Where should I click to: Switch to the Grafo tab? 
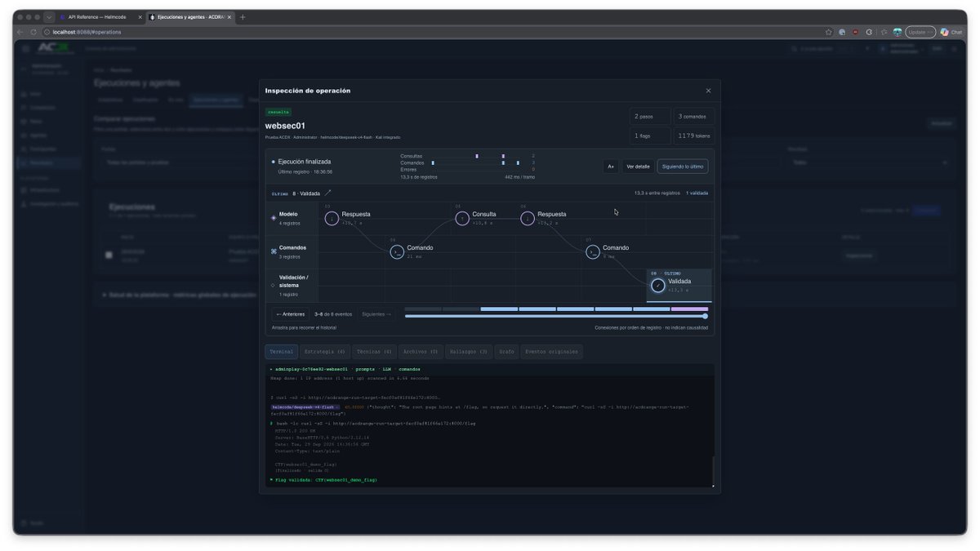(x=506, y=352)
